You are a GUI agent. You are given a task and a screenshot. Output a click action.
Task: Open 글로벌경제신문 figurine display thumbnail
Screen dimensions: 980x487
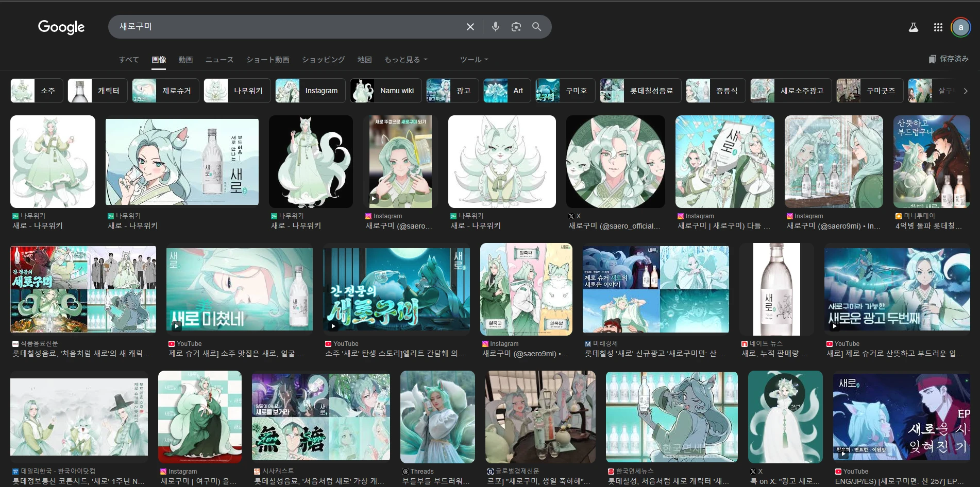pyautogui.click(x=540, y=417)
